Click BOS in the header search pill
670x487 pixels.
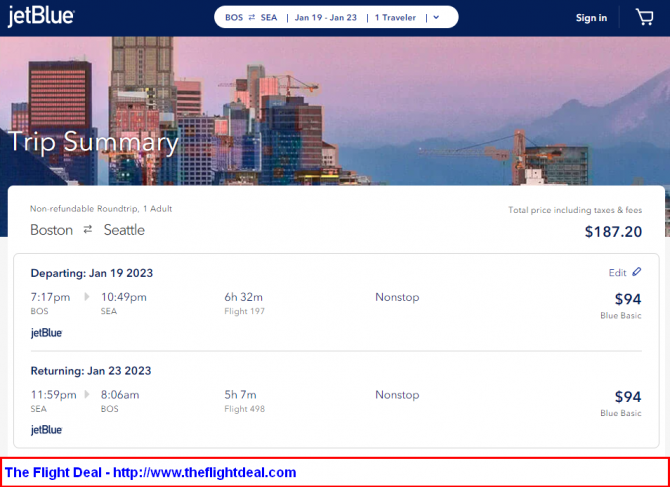point(234,18)
